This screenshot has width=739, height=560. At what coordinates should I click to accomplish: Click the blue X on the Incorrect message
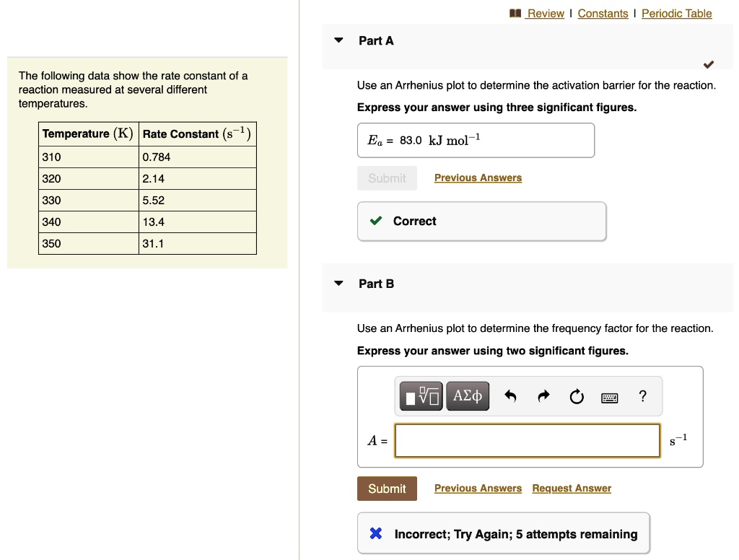coord(375,533)
